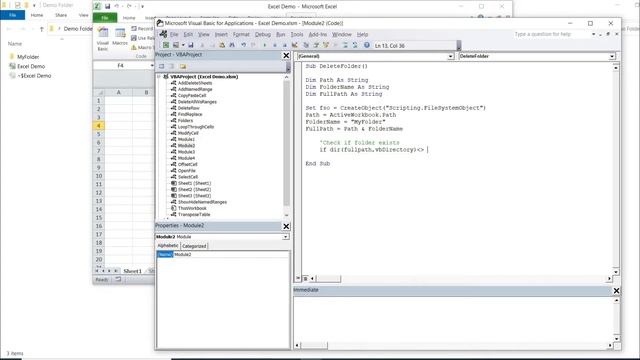This screenshot has width=640, height=360.
Task: Click the Save icon in VBA toolbar
Action: click(x=191, y=45)
